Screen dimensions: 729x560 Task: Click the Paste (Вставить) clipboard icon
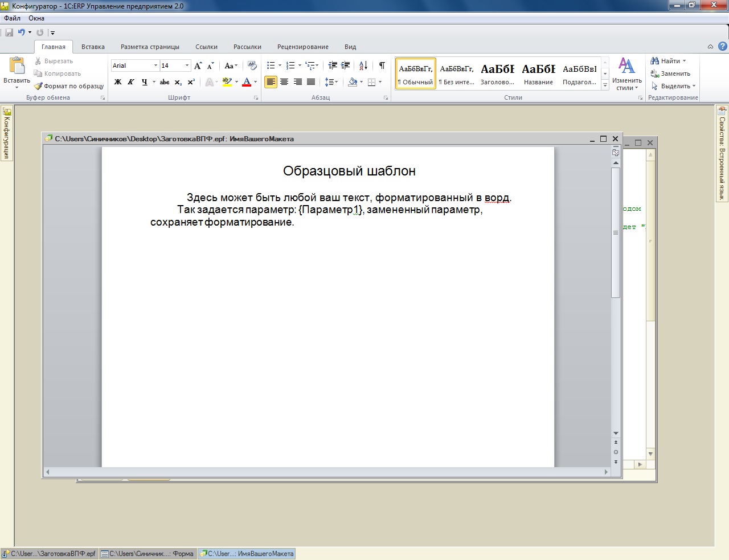(x=17, y=66)
